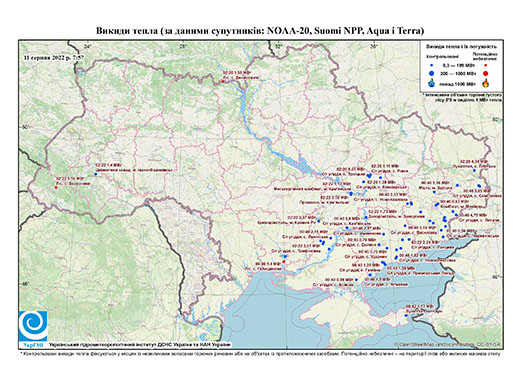Viewport: 520px width, 368px height.
Task: Click the map title about heat emissions
Action: pyautogui.click(x=260, y=31)
